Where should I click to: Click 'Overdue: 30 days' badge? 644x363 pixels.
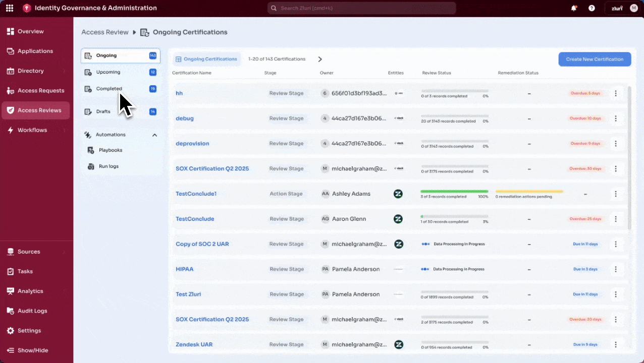click(585, 168)
